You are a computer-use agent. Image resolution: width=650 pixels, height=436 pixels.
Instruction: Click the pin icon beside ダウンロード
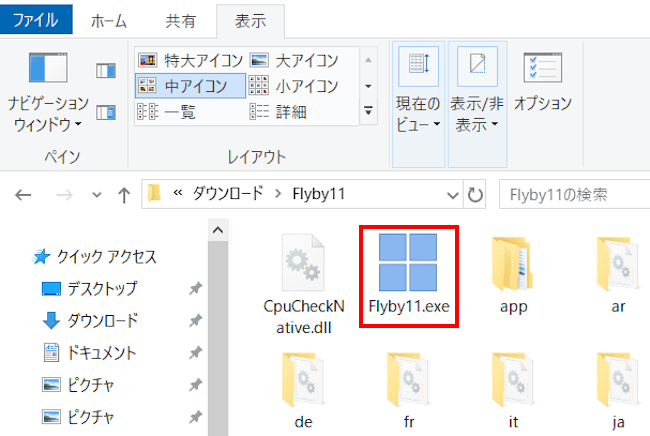tap(195, 320)
